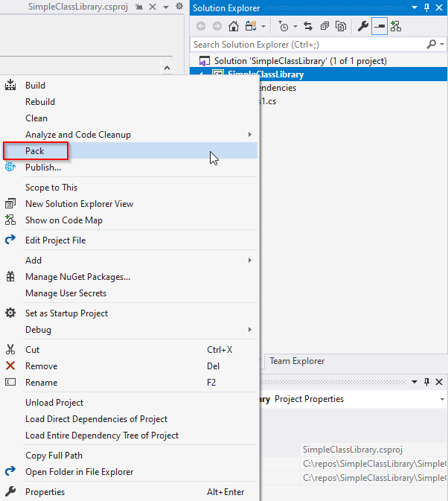Choose Manage NuGet Packages from menu
Image resolution: width=448 pixels, height=501 pixels.
77,277
